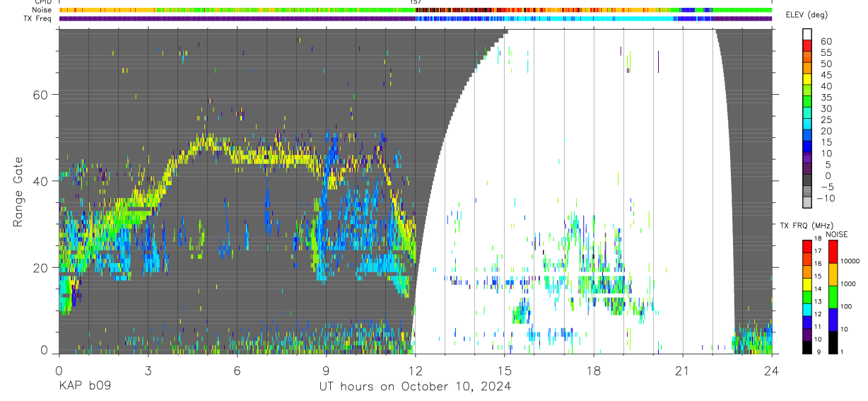Click the 'Range Gate' y-axis label
The width and height of the screenshot is (868, 401).
[x=19, y=192]
